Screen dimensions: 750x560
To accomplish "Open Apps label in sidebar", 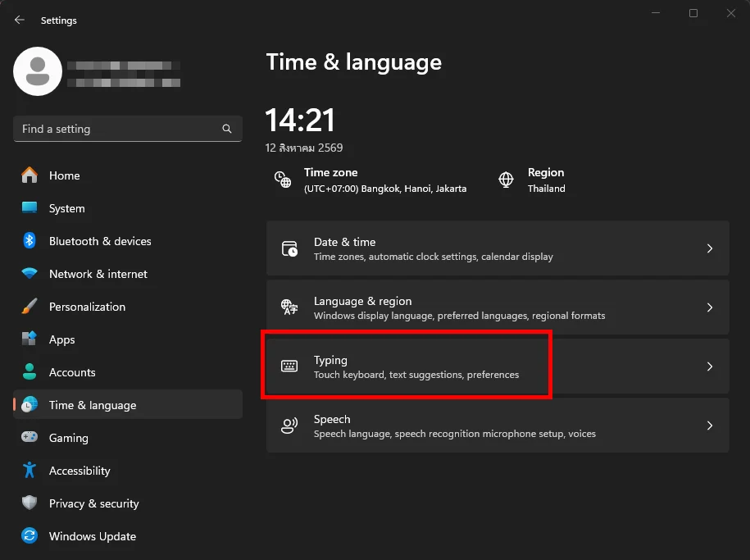I will point(61,339).
